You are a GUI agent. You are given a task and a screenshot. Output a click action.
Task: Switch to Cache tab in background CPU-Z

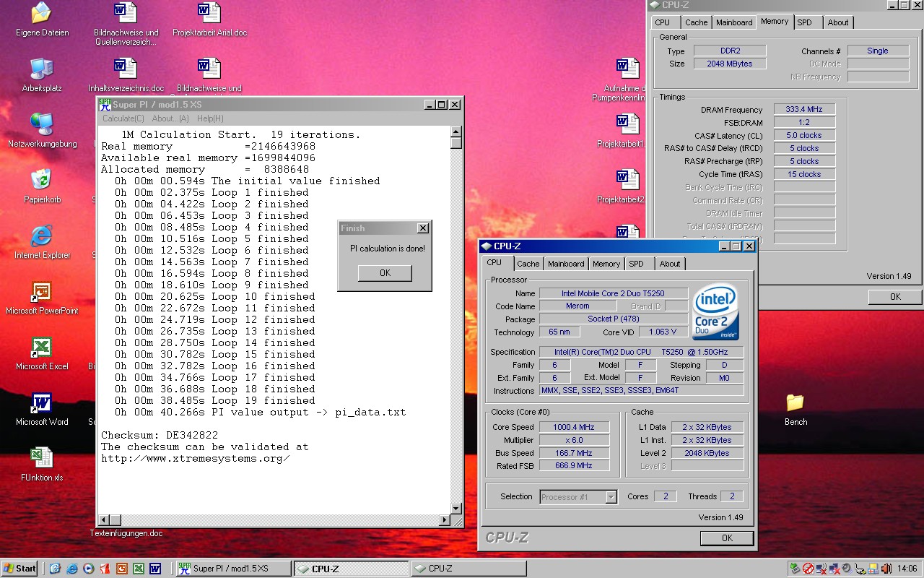coord(697,22)
